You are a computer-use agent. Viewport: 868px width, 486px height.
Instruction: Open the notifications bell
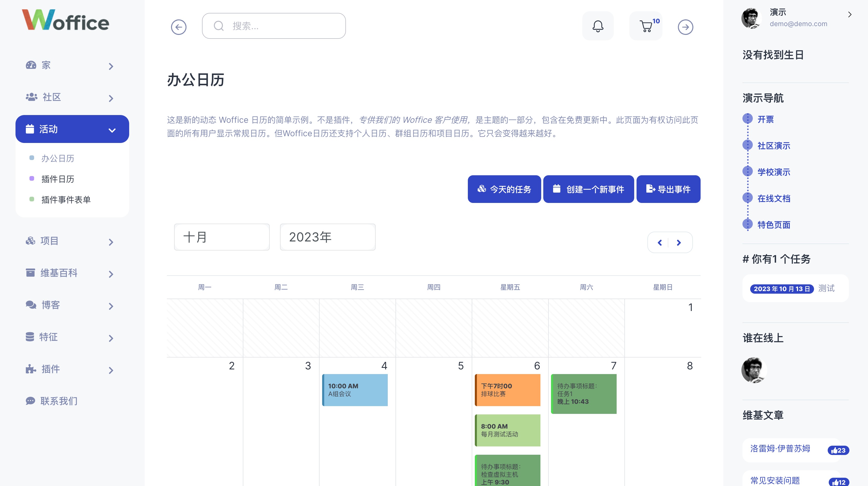598,26
